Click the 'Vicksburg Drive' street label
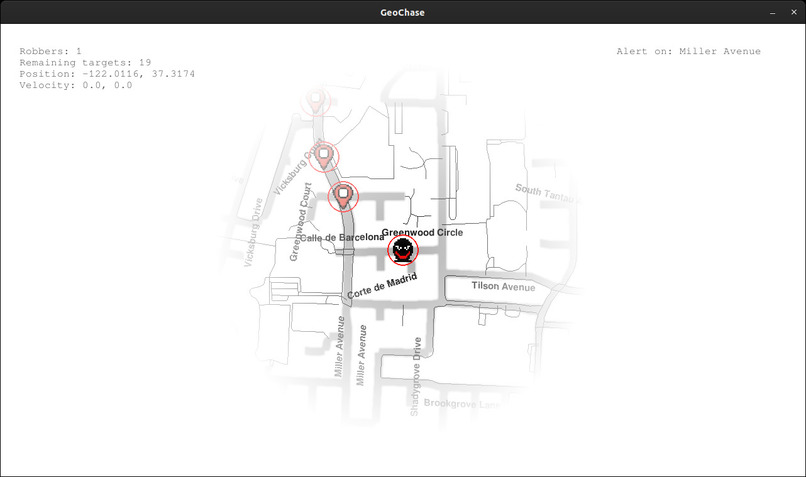 click(x=253, y=232)
